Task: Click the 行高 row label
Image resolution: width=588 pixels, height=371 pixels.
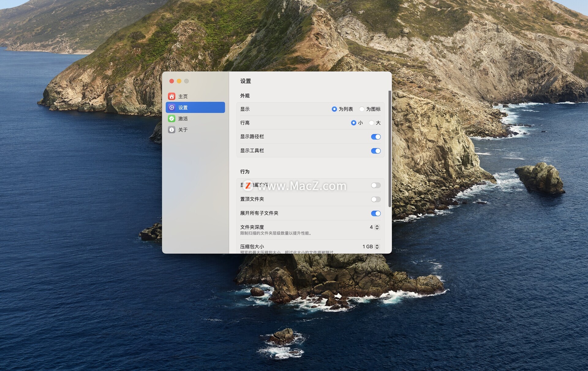Action: click(x=245, y=123)
